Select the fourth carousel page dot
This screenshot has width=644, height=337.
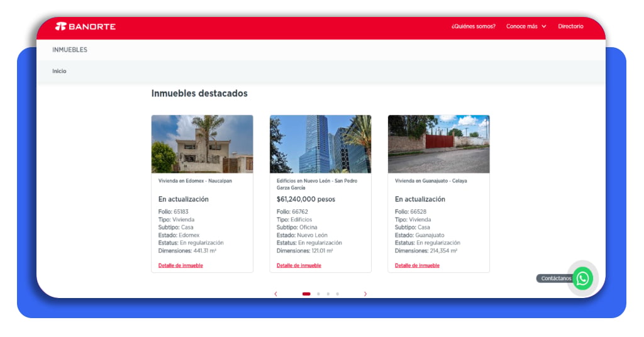(337, 294)
